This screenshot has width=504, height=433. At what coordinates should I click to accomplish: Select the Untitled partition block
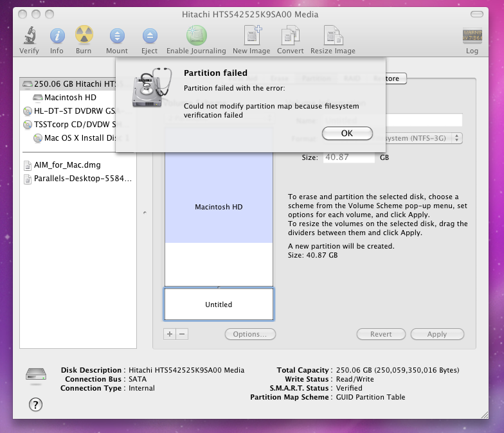pos(219,305)
